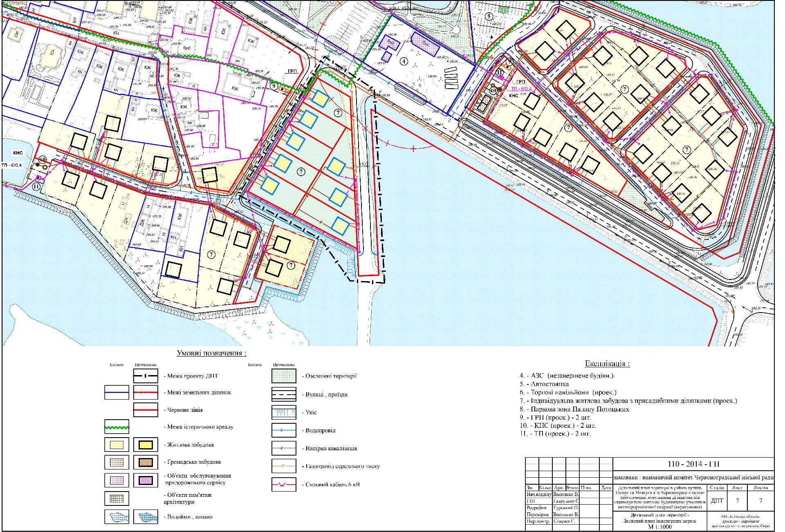Click the Об'єкти пам'ятки архітектури swatch
Screen dimensions: 785x532
pyautogui.click(x=117, y=498)
